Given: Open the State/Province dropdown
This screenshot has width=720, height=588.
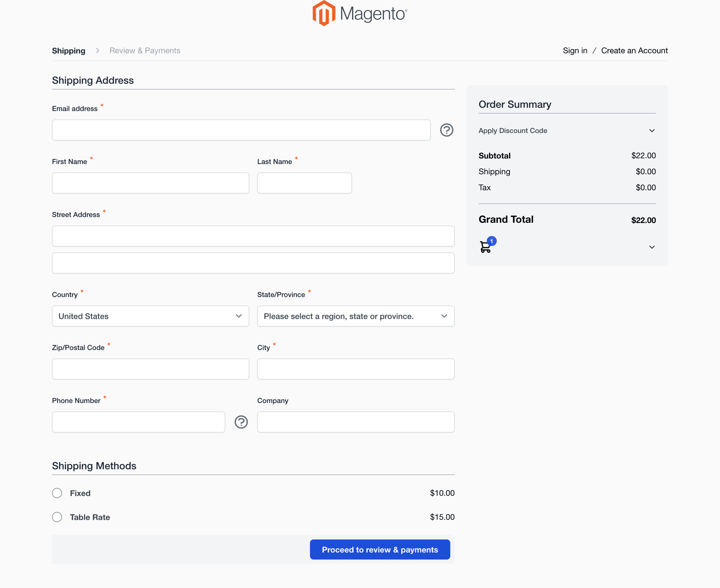Looking at the screenshot, I should click(355, 316).
